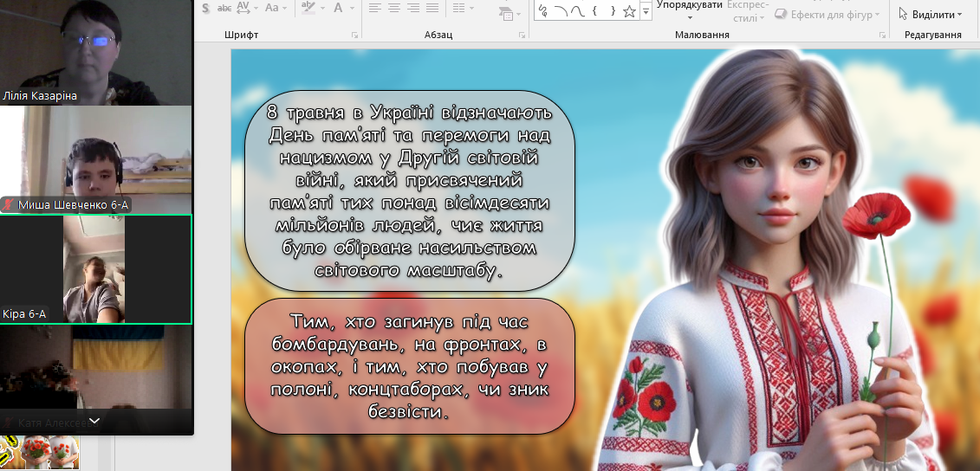Image resolution: width=980 pixels, height=471 pixels.
Task: Open Малювання dialog launcher
Action: point(882,35)
